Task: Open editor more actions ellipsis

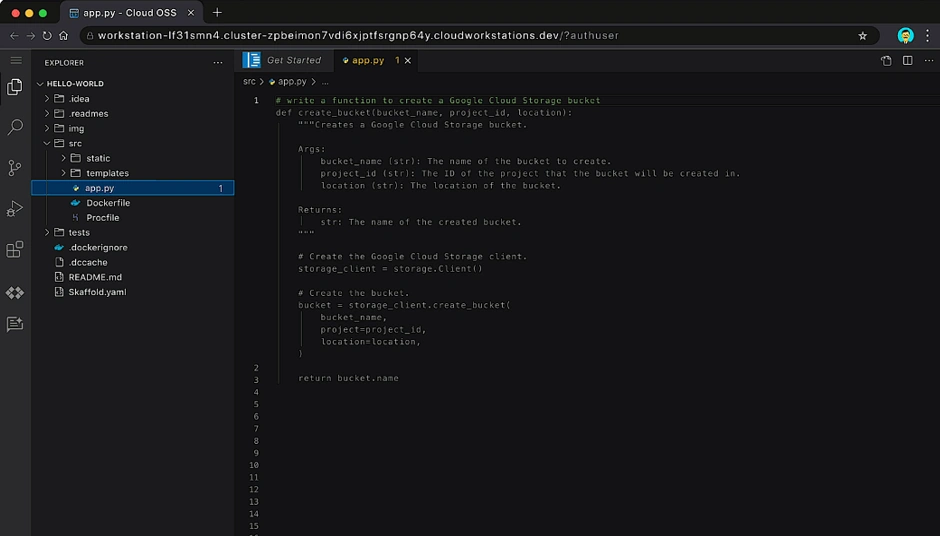Action: point(929,61)
